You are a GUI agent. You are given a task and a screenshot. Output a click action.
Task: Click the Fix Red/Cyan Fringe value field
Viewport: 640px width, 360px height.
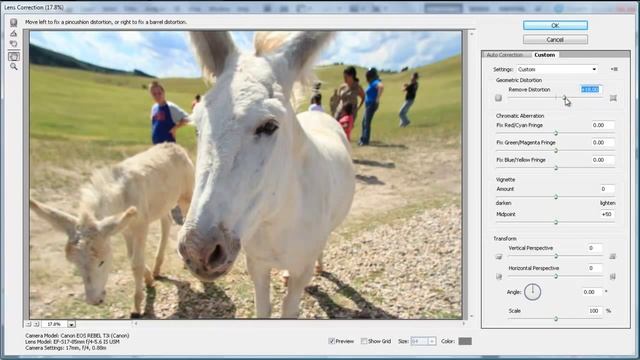pos(602,125)
